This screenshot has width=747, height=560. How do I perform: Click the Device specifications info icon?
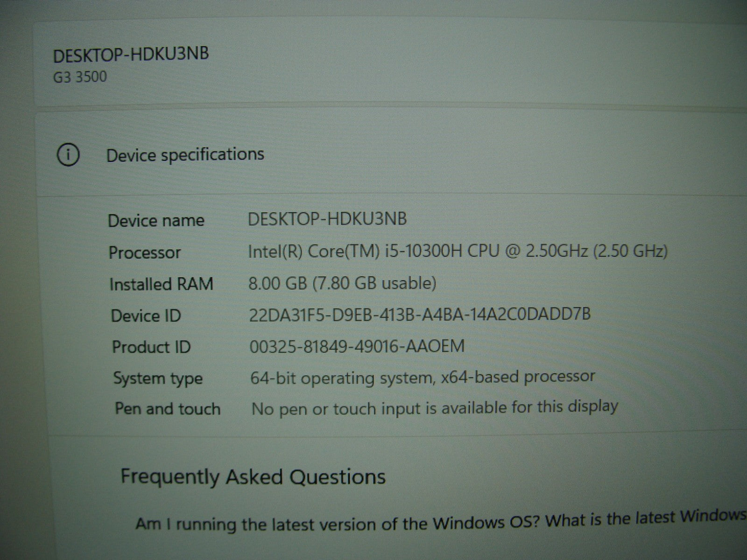click(x=68, y=155)
